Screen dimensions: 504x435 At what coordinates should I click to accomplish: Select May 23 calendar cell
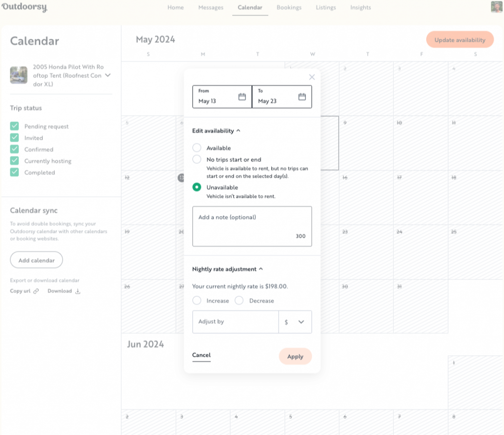click(x=366, y=252)
